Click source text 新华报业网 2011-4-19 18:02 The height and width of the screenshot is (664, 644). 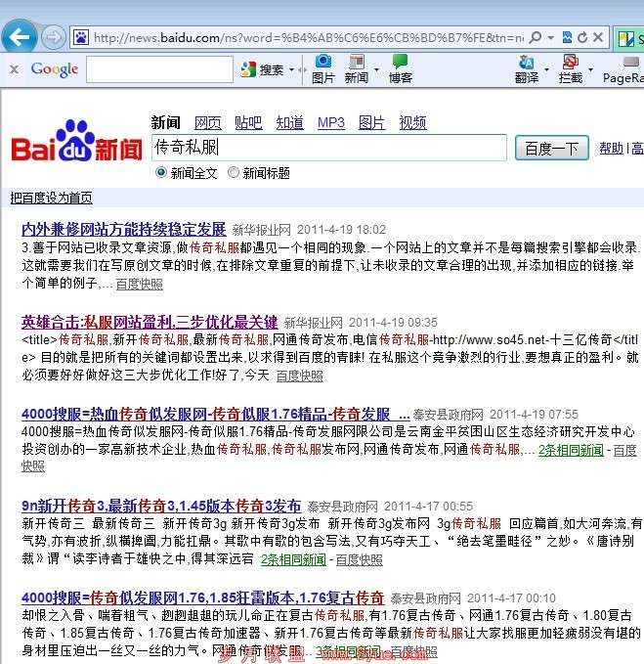(309, 230)
